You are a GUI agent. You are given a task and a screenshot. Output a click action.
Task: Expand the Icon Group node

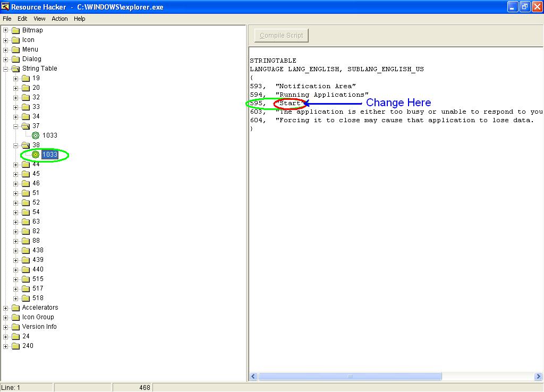point(5,317)
